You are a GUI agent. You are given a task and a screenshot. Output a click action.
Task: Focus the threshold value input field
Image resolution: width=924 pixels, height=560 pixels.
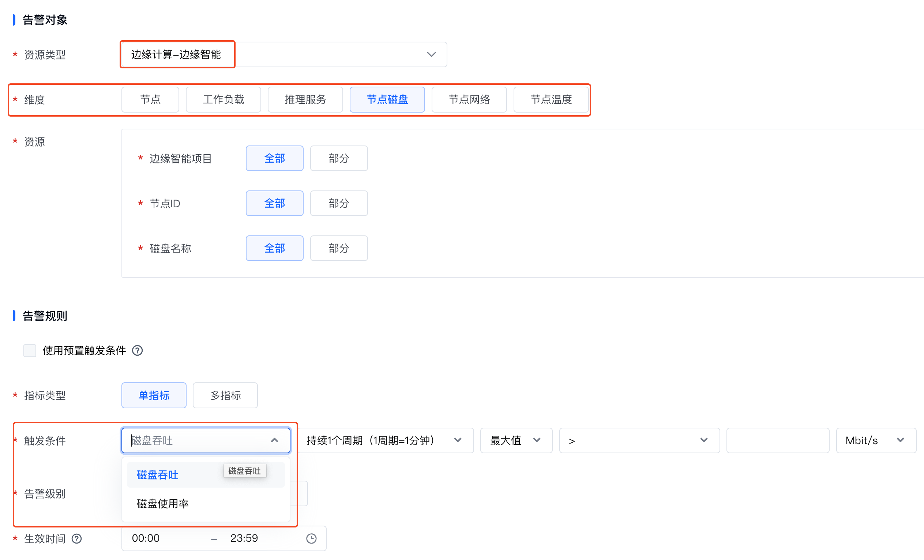click(777, 440)
